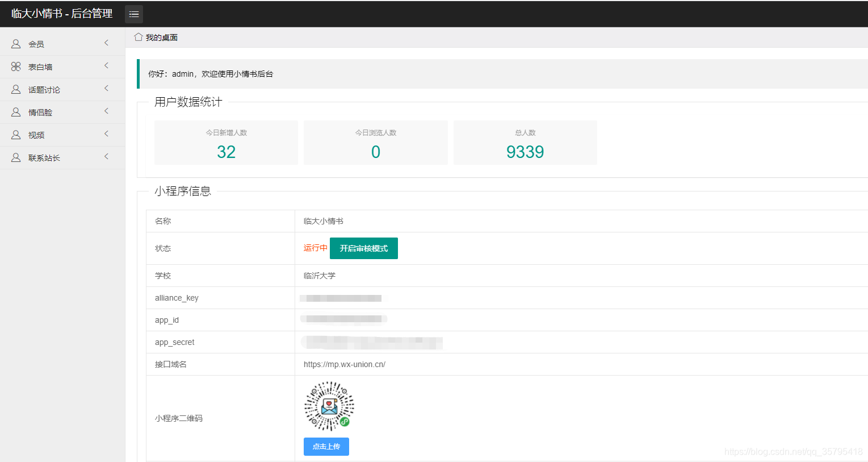
Task: Toggle the sidebar with the hamburger menu icon
Action: [x=134, y=14]
